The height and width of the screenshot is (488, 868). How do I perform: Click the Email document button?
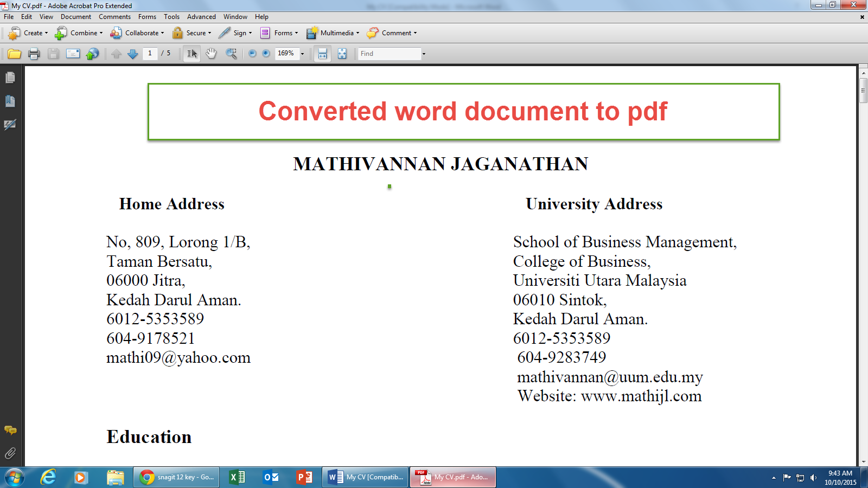(x=72, y=53)
